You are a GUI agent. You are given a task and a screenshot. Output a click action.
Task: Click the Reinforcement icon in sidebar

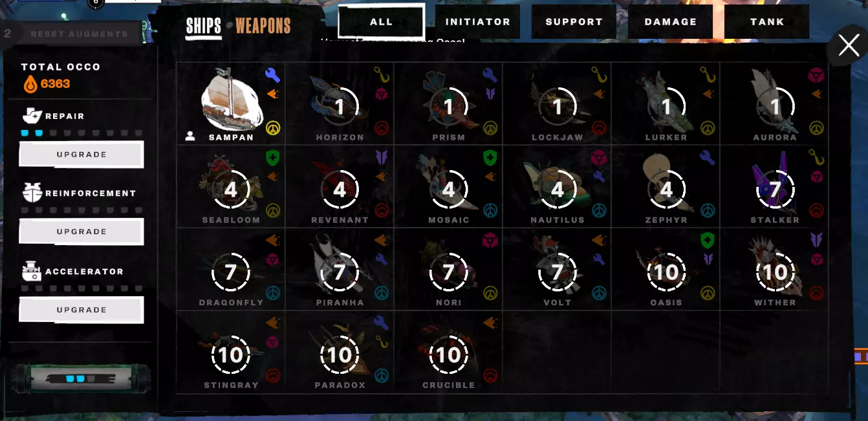[32, 193]
